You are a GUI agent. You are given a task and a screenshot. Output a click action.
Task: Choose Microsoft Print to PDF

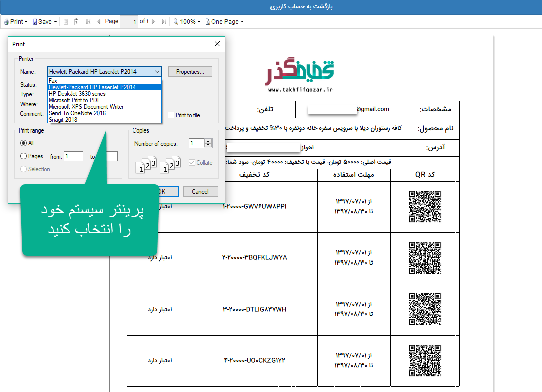(x=104, y=100)
